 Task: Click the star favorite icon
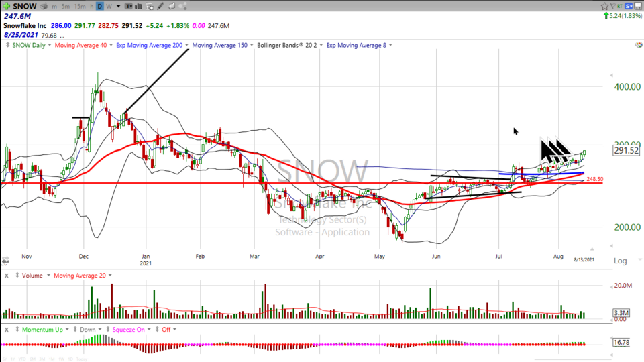click(x=604, y=6)
